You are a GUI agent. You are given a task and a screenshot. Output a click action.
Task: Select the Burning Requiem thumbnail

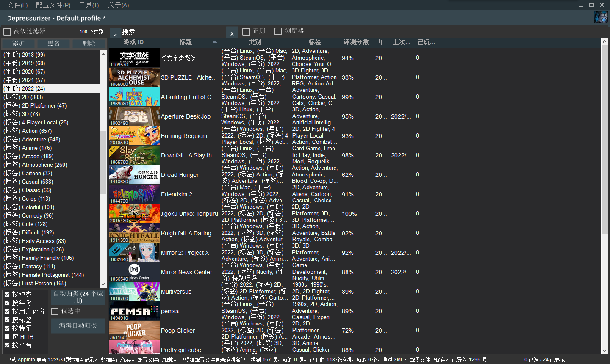(x=134, y=136)
